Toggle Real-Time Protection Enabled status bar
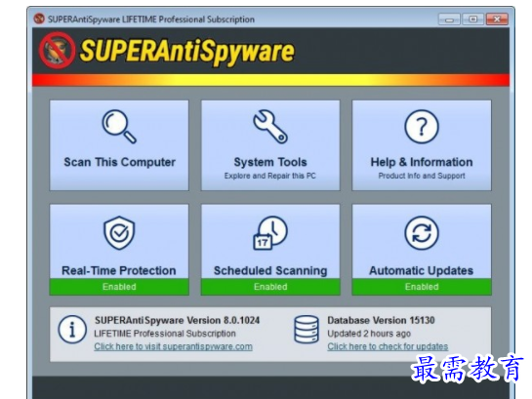 pyautogui.click(x=119, y=287)
